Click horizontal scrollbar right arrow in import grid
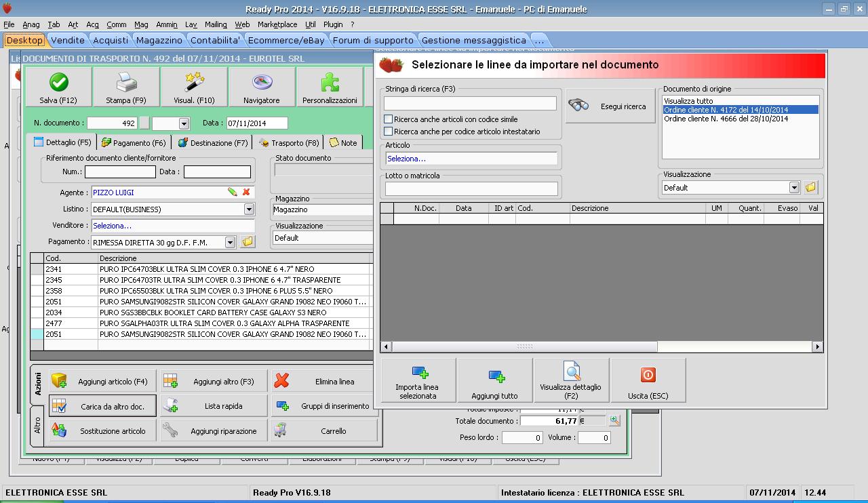 tap(817, 346)
